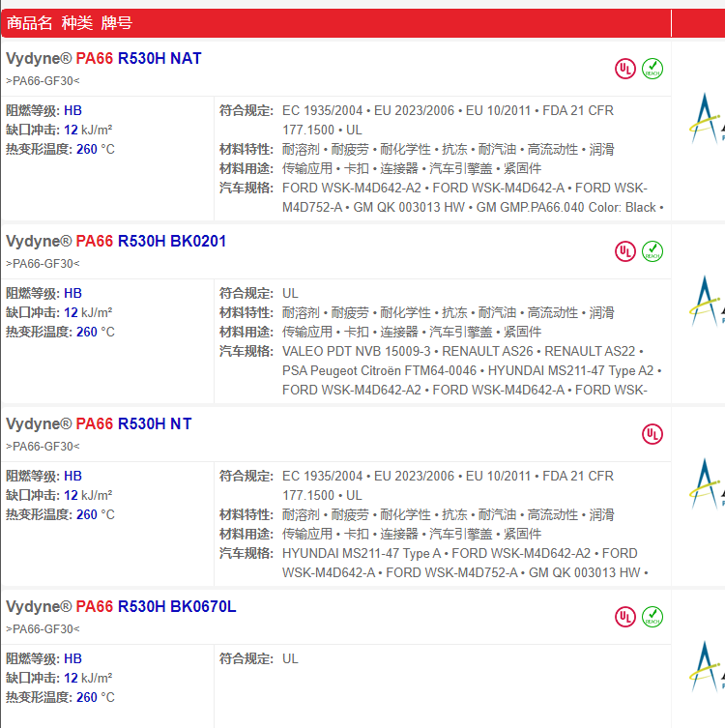Click the REACH checkmark icon for R530H NAT
Viewport: 725px width, 728px height.
tap(652, 69)
